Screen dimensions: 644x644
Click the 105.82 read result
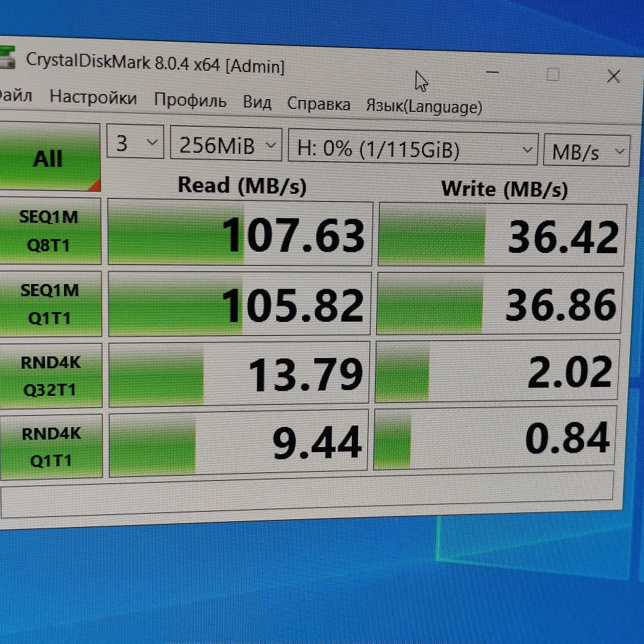pos(240,305)
